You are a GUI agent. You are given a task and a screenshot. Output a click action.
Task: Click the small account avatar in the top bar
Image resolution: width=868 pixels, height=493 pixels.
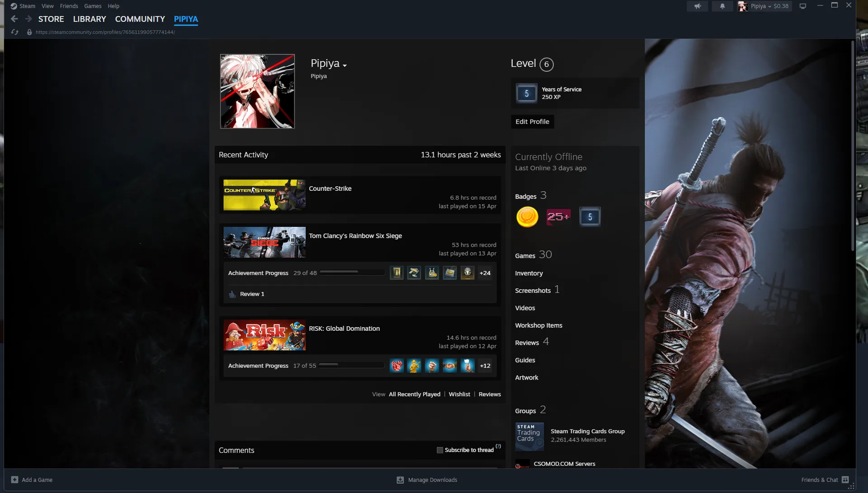coord(742,6)
